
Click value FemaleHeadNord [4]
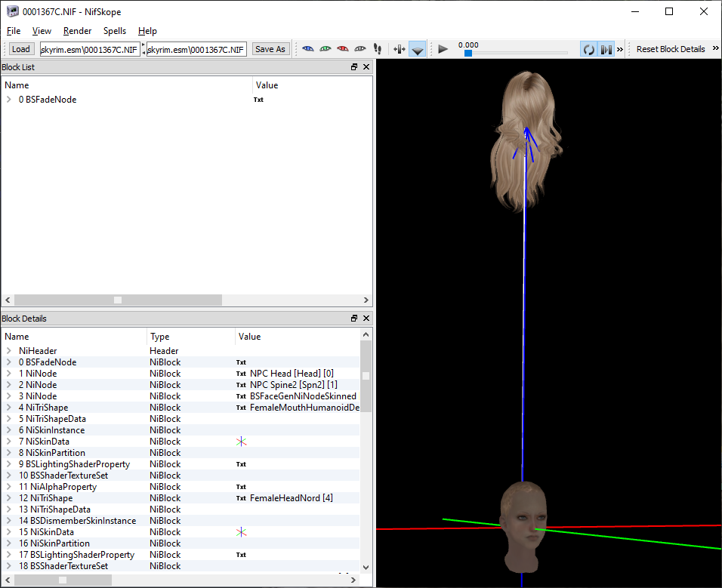point(291,498)
